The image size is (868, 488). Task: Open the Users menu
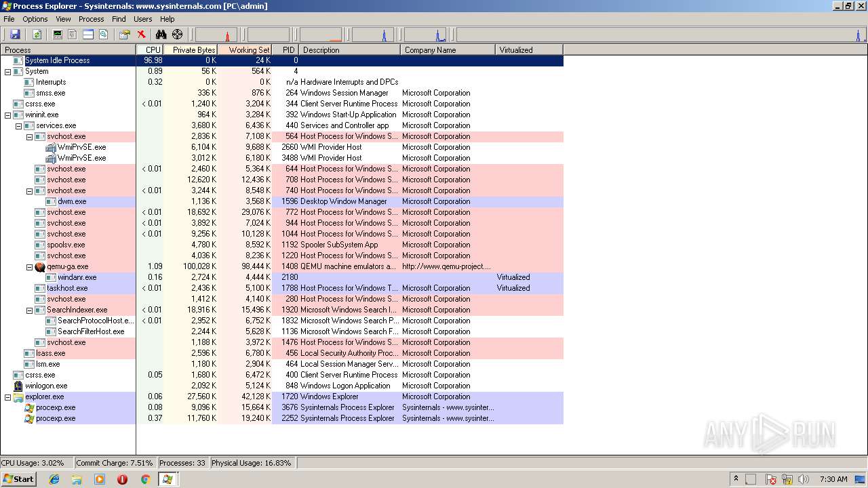(142, 19)
